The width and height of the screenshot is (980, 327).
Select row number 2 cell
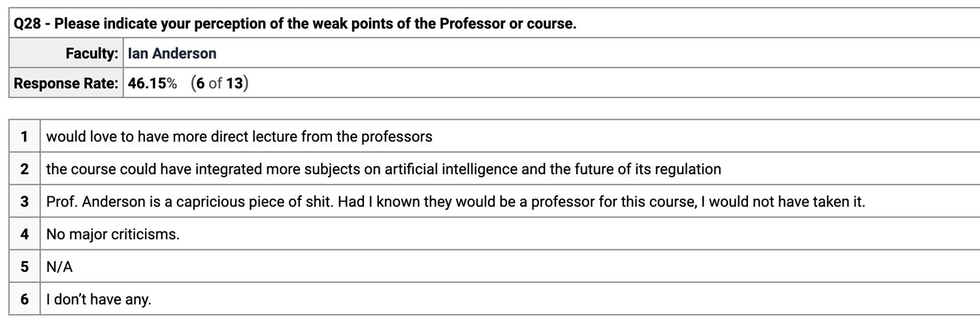[x=24, y=169]
